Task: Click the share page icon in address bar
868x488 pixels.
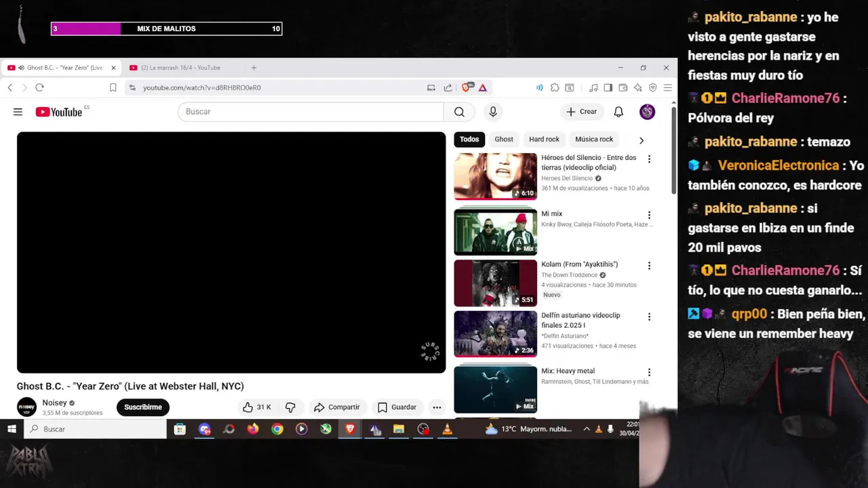Action: pyautogui.click(x=448, y=87)
